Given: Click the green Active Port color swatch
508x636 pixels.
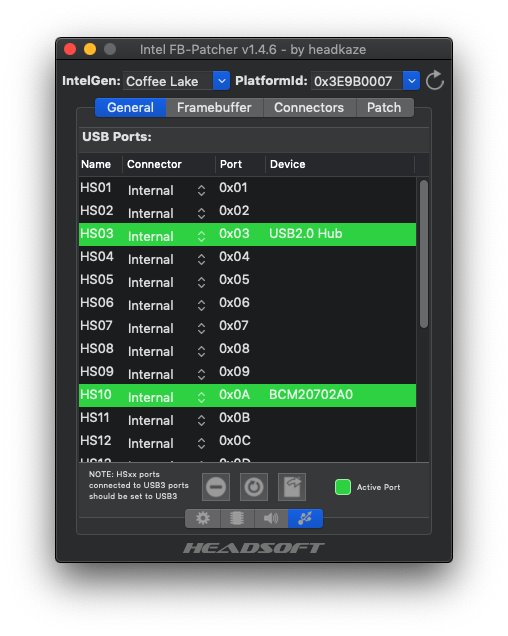Looking at the screenshot, I should [343, 487].
